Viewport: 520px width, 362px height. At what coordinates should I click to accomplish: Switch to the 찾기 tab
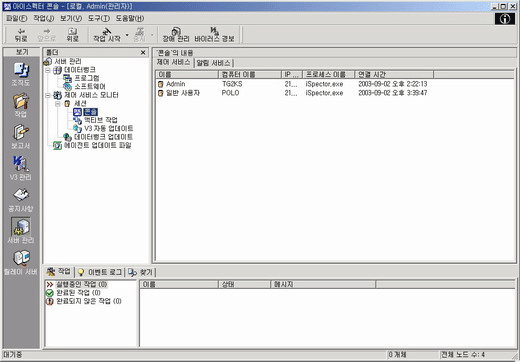[x=141, y=272]
